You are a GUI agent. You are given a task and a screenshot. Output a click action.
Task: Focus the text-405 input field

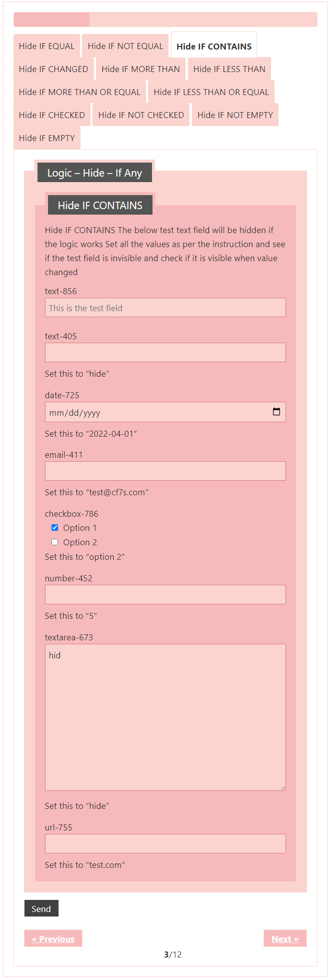pyautogui.click(x=165, y=352)
